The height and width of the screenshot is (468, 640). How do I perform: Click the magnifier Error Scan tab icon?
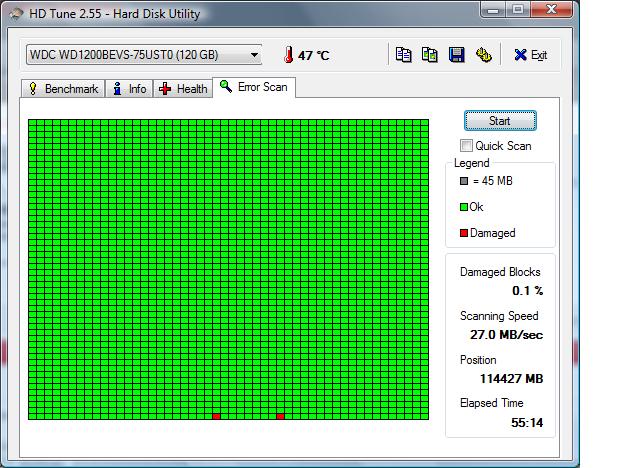coord(226,86)
